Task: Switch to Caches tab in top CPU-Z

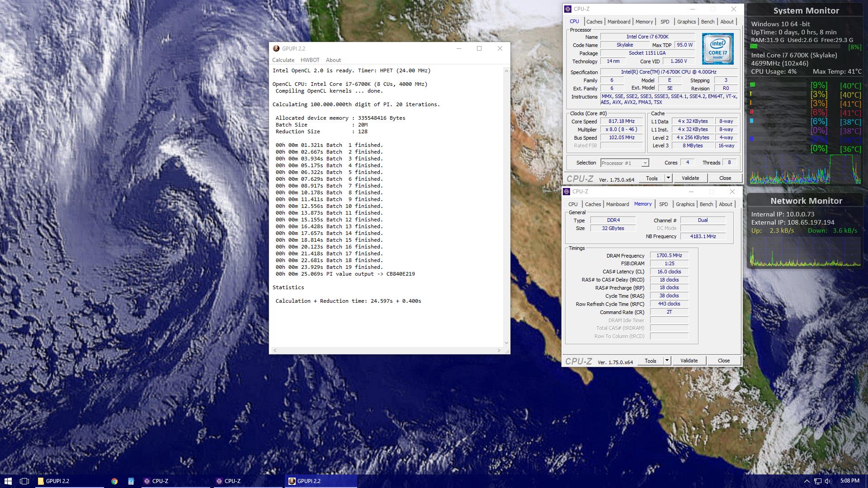Action: [594, 22]
